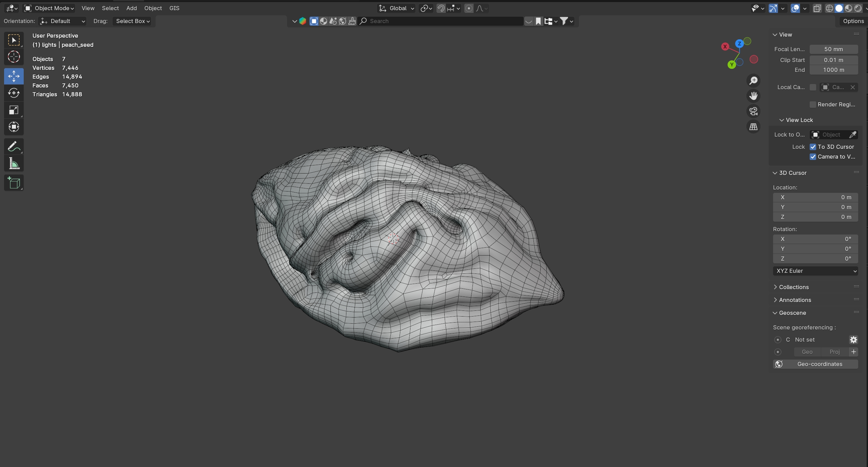Image resolution: width=868 pixels, height=467 pixels.
Task: Open the Add menu
Action: (x=132, y=8)
